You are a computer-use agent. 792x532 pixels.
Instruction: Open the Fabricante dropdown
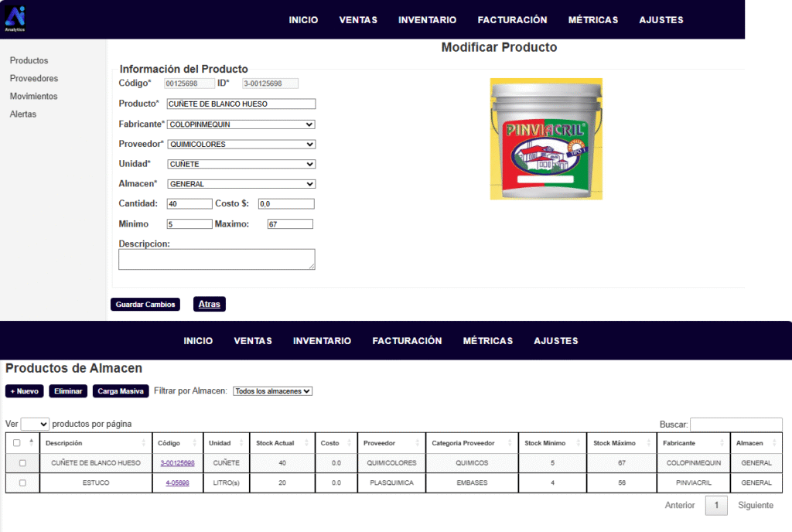tap(241, 124)
